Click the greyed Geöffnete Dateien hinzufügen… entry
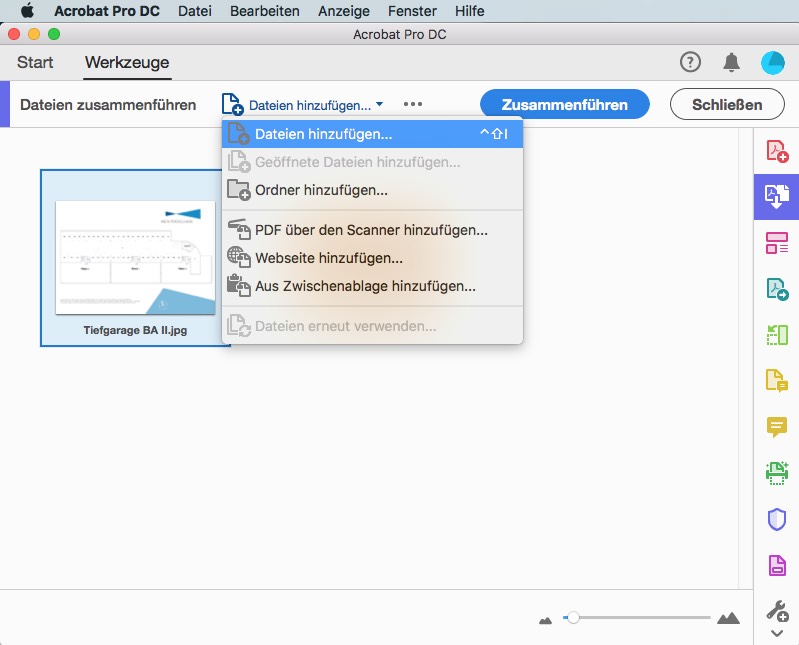 pyautogui.click(x=372, y=162)
